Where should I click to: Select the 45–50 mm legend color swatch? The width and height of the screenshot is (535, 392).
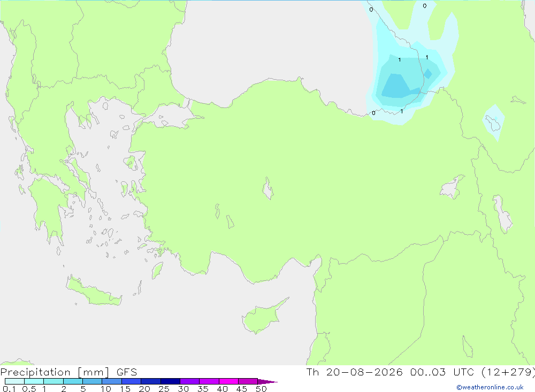point(248,381)
